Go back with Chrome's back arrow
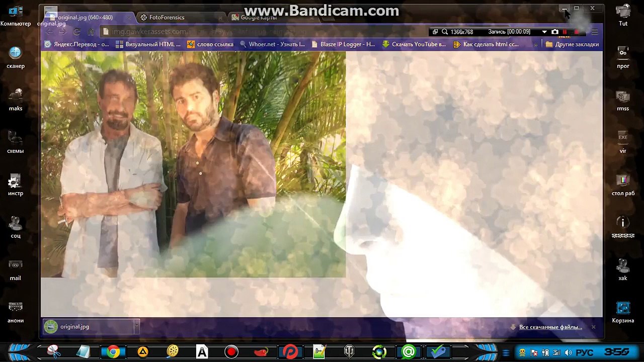 (49, 32)
